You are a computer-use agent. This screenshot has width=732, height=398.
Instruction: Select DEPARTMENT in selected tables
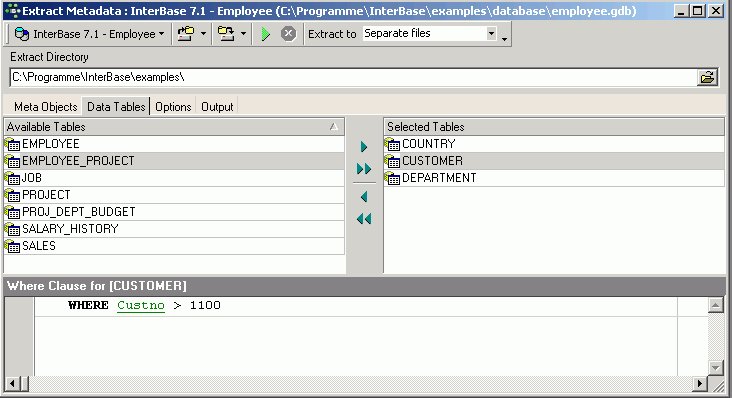point(554,178)
